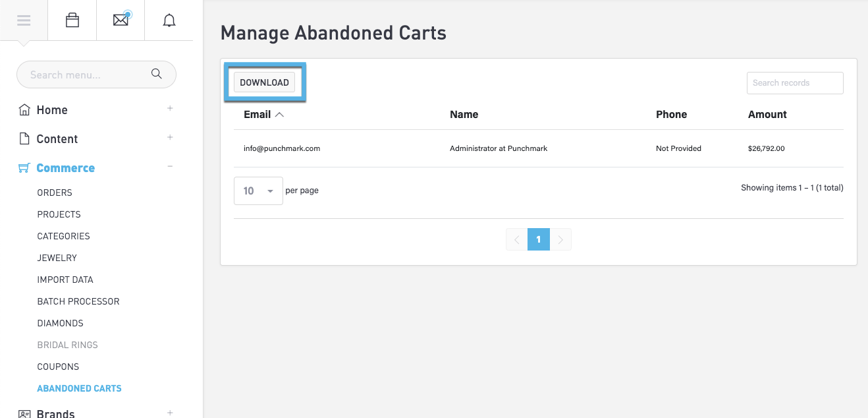This screenshot has height=418, width=868.
Task: Expand the Home menu section
Action: (170, 109)
